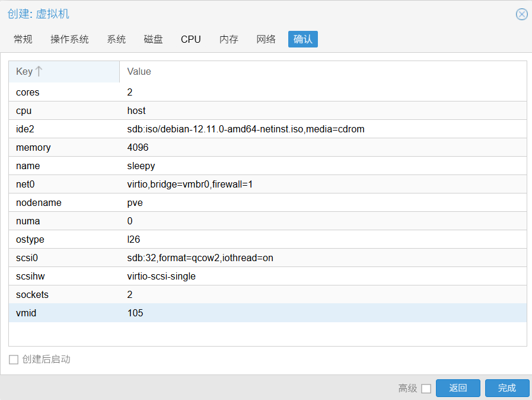The width and height of the screenshot is (532, 400).
Task: Toggle the 高级 advanced checkbox
Action: point(426,388)
